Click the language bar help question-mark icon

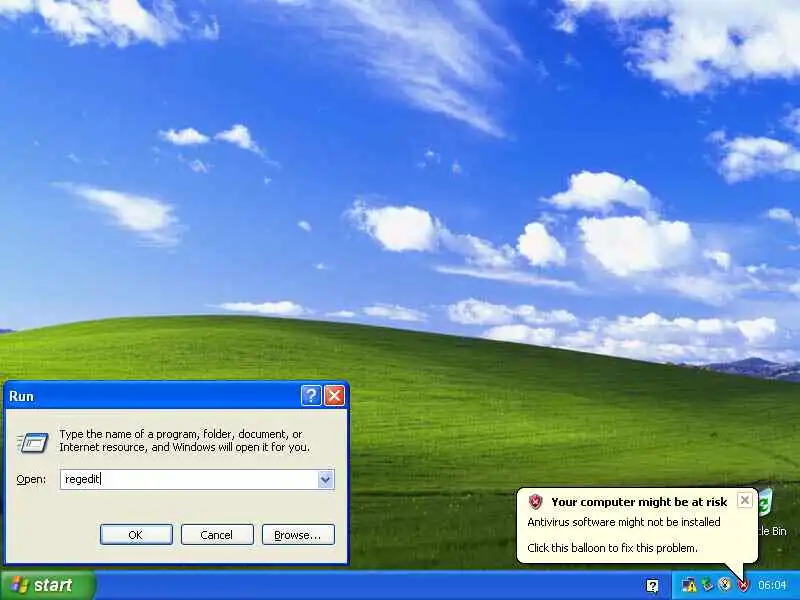[652, 586]
